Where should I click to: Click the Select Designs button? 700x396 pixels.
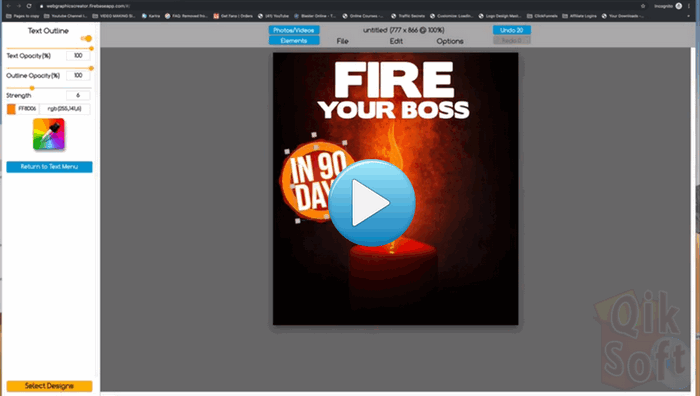(49, 386)
